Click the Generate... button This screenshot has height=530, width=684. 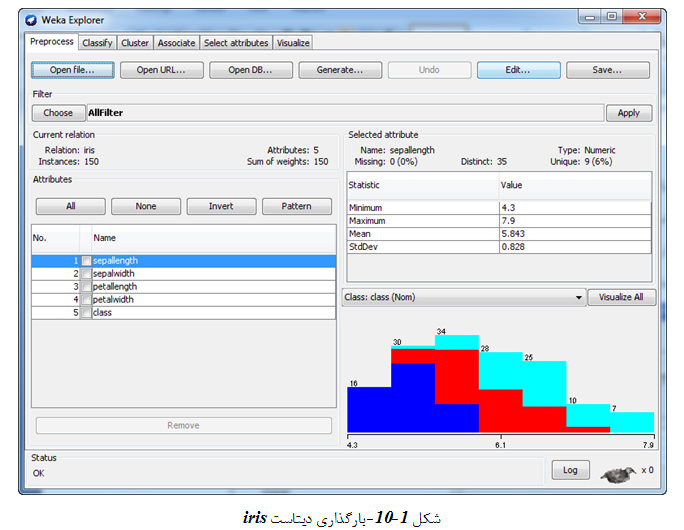340,70
